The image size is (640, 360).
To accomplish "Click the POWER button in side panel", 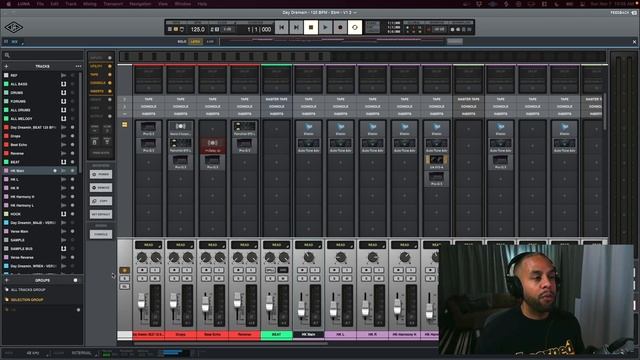I will point(101,174).
